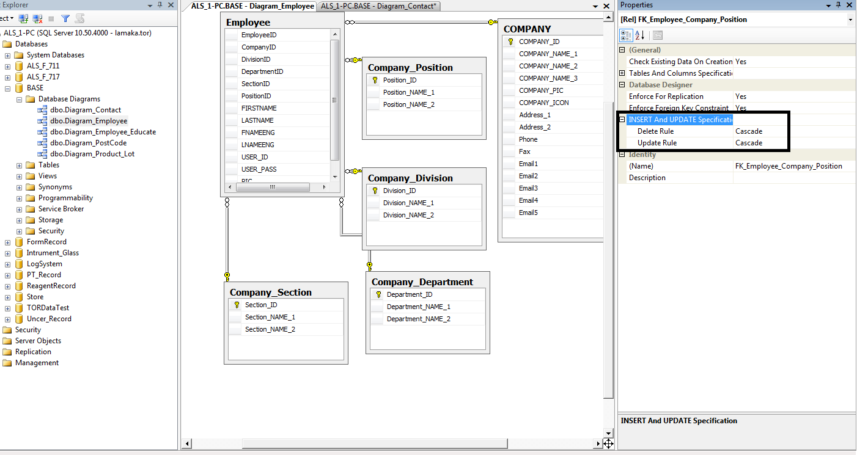The height and width of the screenshot is (455, 868).
Task: Select the Uncer_Record database
Action: coord(49,319)
